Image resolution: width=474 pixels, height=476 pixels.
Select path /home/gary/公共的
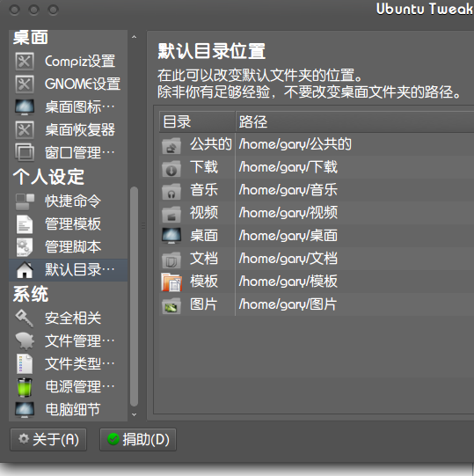295,144
